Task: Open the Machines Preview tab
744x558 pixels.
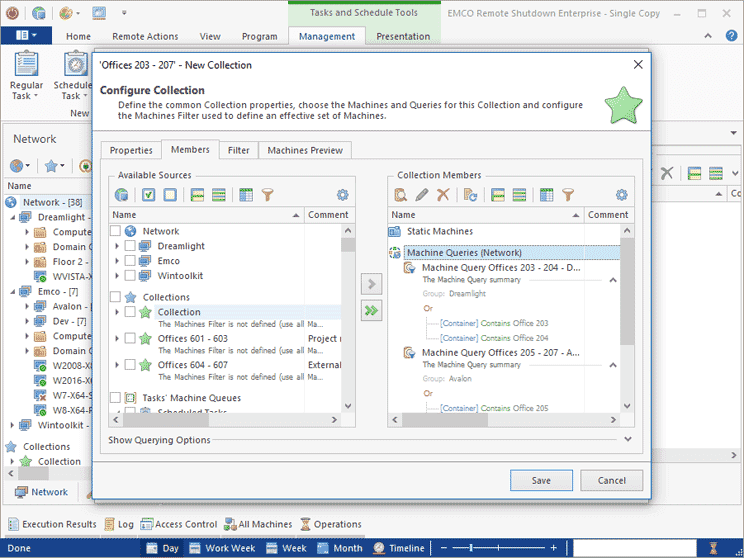Action: (x=305, y=150)
